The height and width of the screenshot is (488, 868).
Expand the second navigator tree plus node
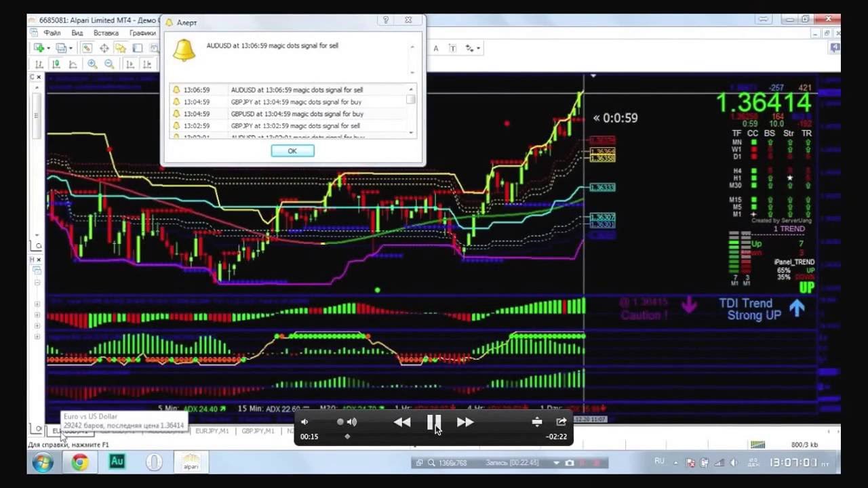(x=37, y=315)
